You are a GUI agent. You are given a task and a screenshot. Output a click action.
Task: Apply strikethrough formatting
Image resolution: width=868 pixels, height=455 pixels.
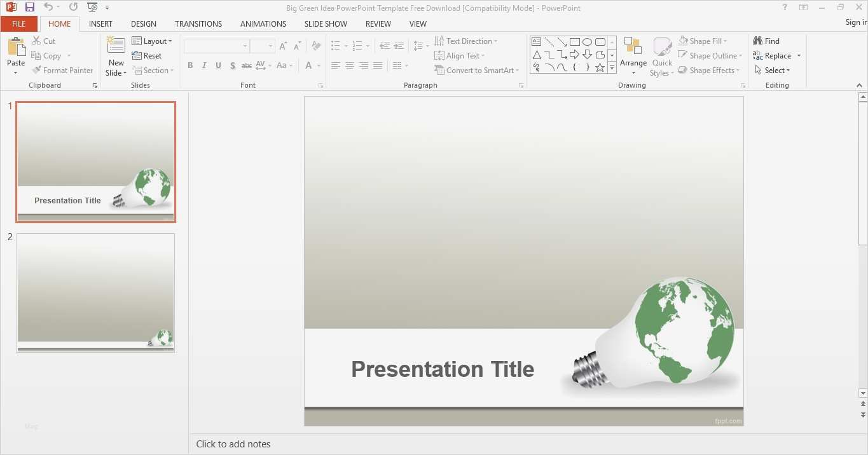[x=246, y=65]
